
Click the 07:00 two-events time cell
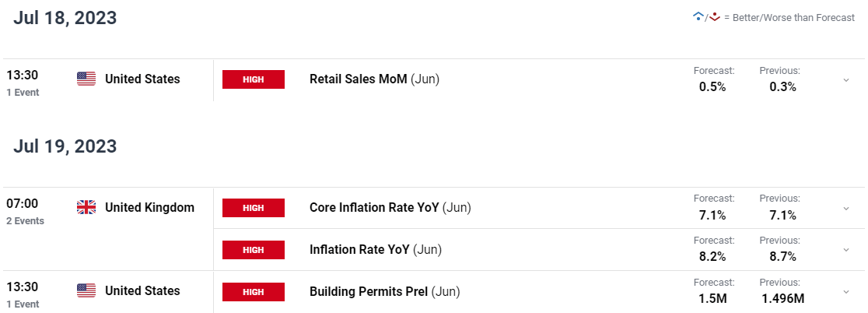click(x=26, y=212)
